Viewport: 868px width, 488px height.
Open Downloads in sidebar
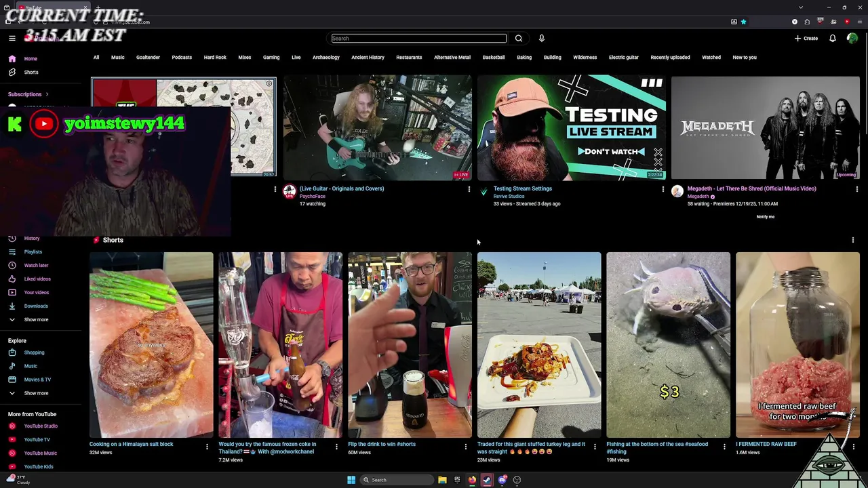pyautogui.click(x=36, y=306)
